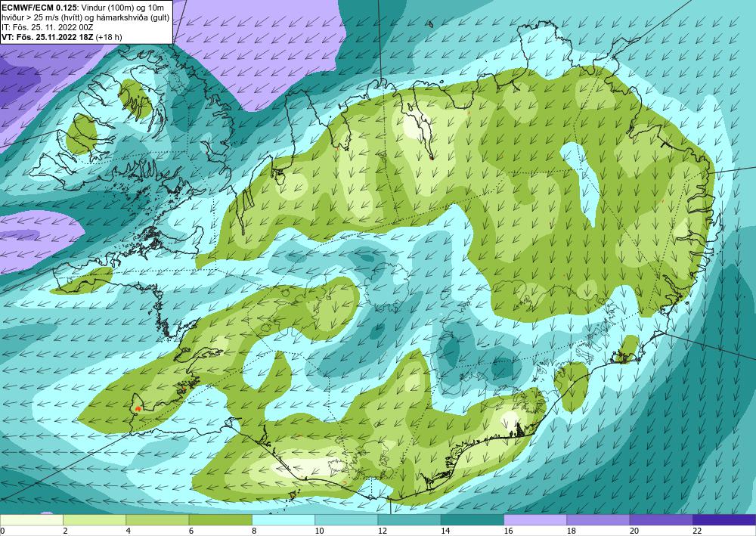Screen dimensions: 756x536
Task: Click the 6–8 m/s olive green legend swatch
Action: coord(220,520)
